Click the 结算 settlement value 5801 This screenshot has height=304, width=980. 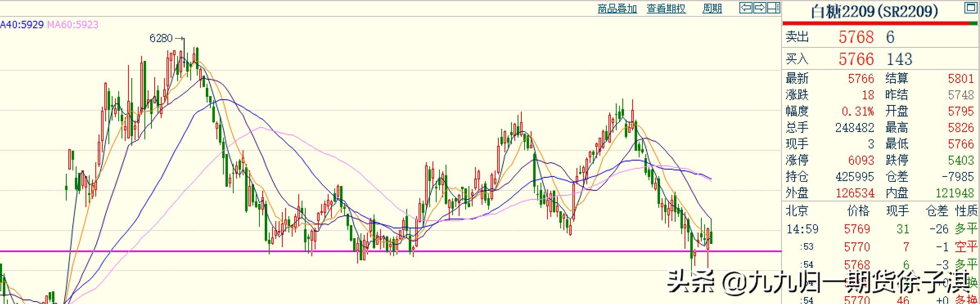coord(961,78)
